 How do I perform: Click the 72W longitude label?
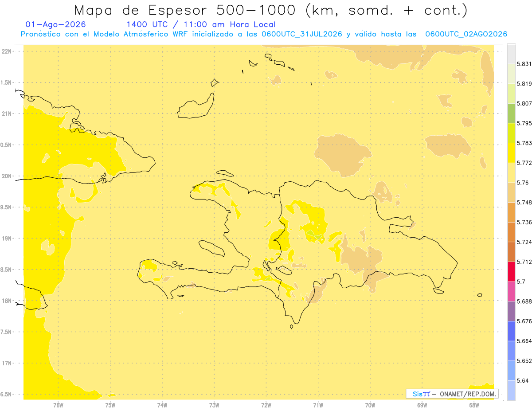[266, 405]
